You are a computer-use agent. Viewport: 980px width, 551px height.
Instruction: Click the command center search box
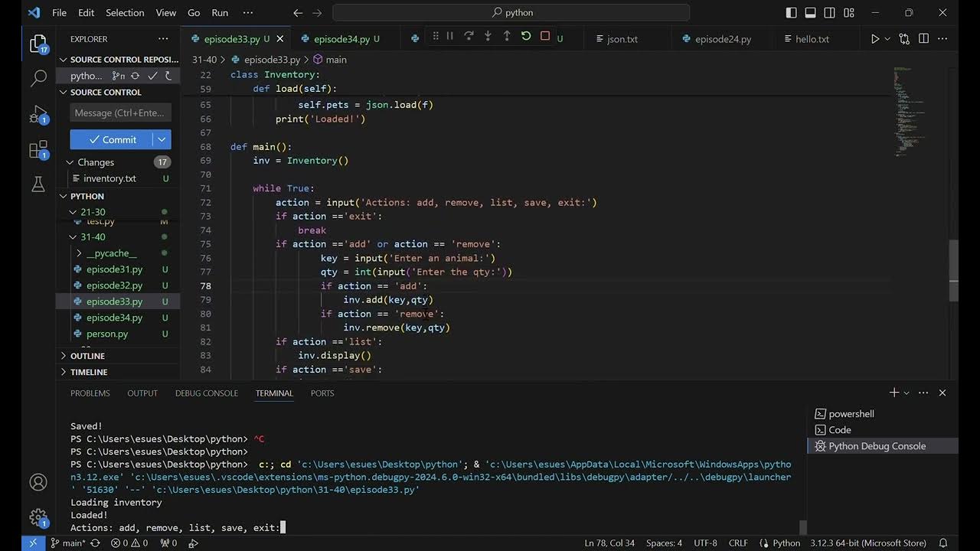pos(511,13)
